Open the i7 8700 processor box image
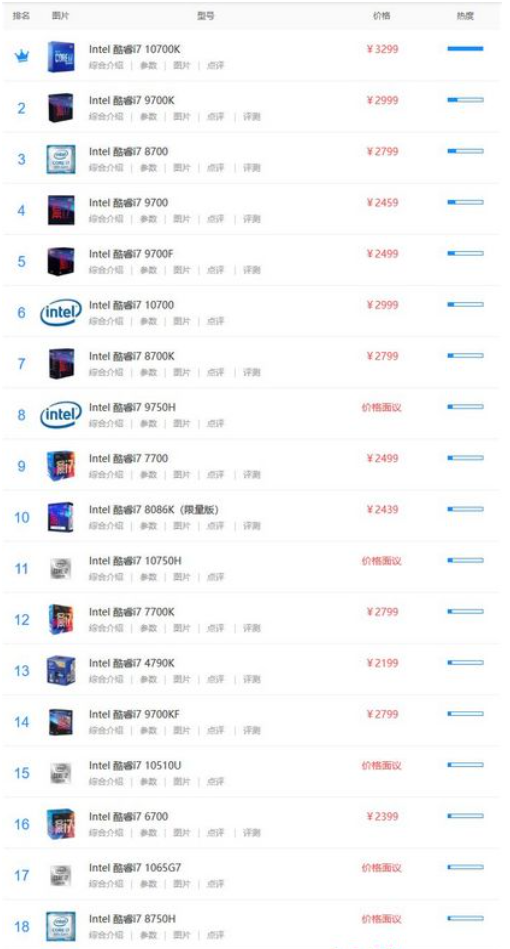Screen dimensions: 510x949 click(x=61, y=159)
